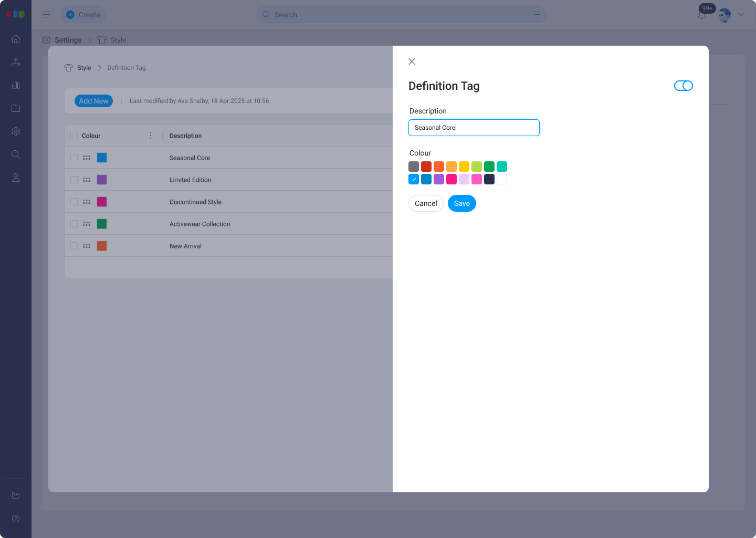Viewport: 756px width, 538px height.
Task: Open the bar chart analytics icon
Action: 16,85
